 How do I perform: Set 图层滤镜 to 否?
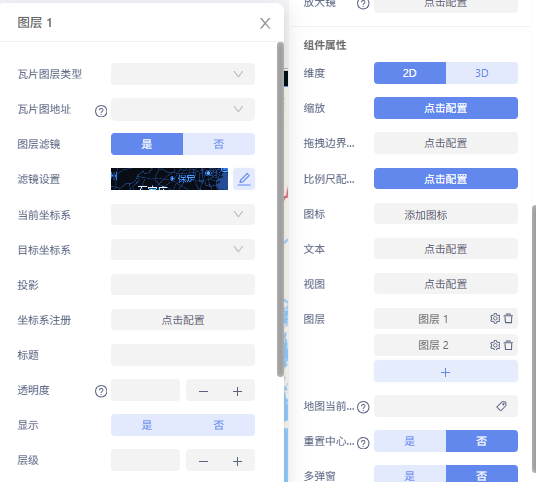(219, 144)
